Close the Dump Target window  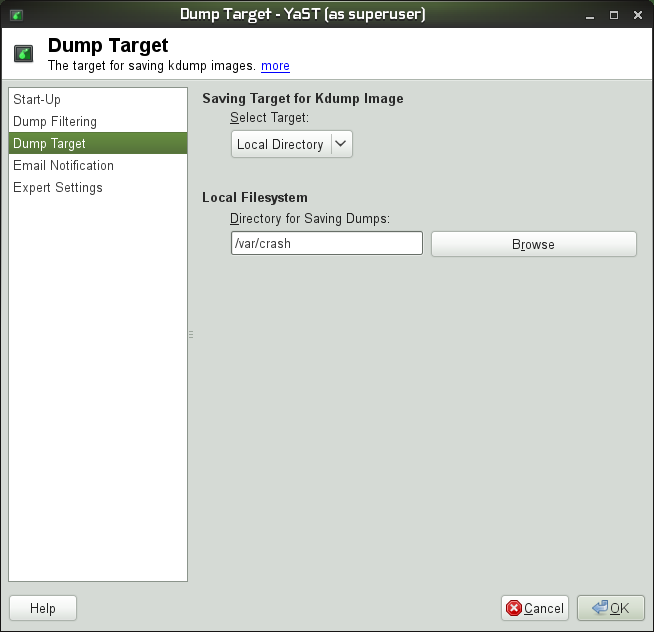(x=638, y=15)
